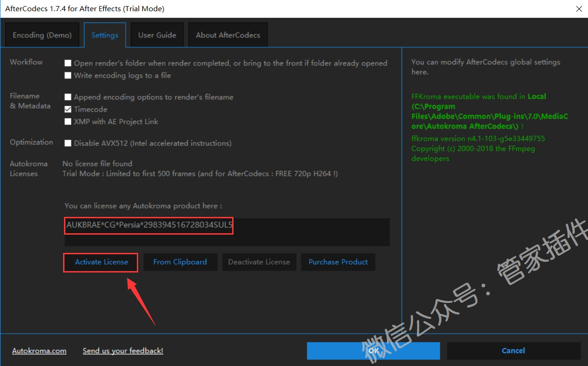Click the 'You can license any Autokroma product' text
The width and height of the screenshot is (588, 366).
tap(143, 206)
